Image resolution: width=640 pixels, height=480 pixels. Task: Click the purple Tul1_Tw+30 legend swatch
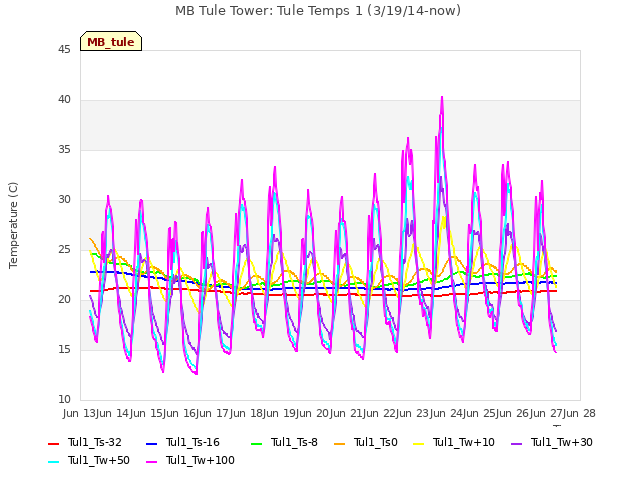tap(517, 443)
